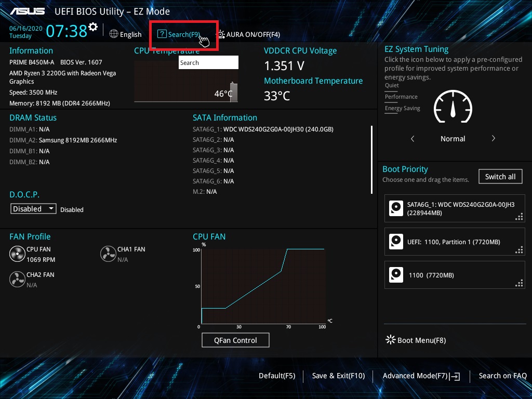Click the DIMM_B1: N/A entry
This screenshot has height=399, width=532.
[30, 151]
